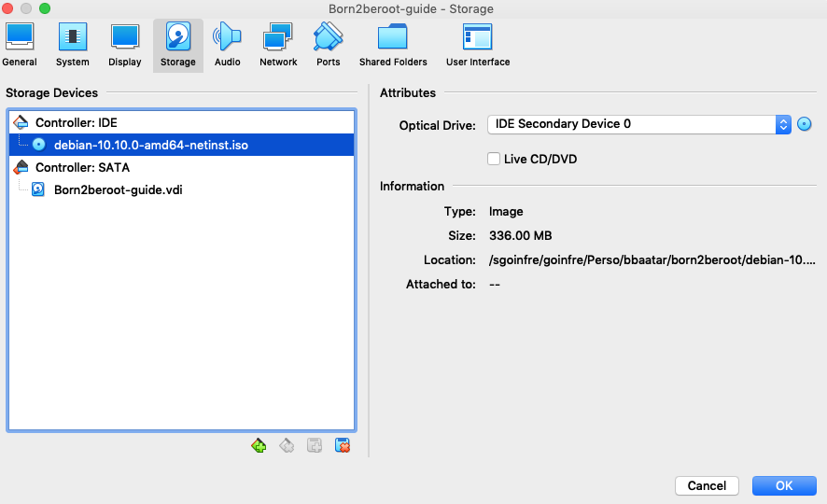The image size is (827, 504).
Task: Switch to the Display settings tab
Action: click(x=124, y=46)
